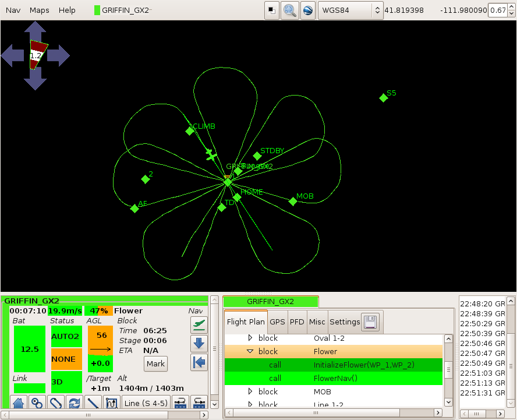Click the 47% throttle bar
The height and width of the screenshot is (420, 517).
98,311
